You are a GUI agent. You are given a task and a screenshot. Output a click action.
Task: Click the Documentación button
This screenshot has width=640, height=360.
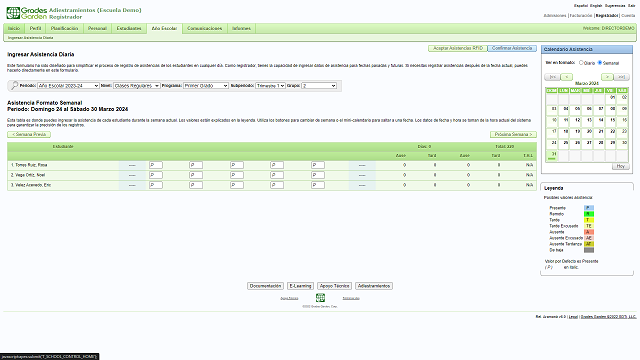pyautogui.click(x=265, y=286)
